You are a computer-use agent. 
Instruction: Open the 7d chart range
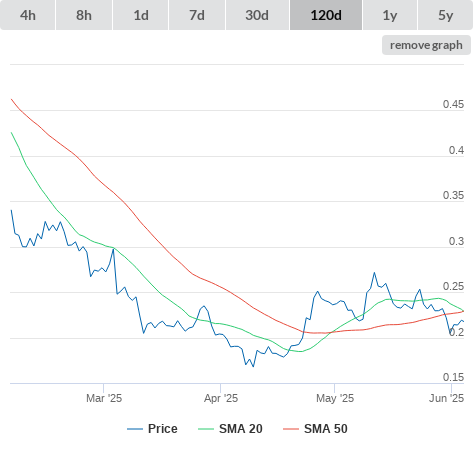click(197, 15)
